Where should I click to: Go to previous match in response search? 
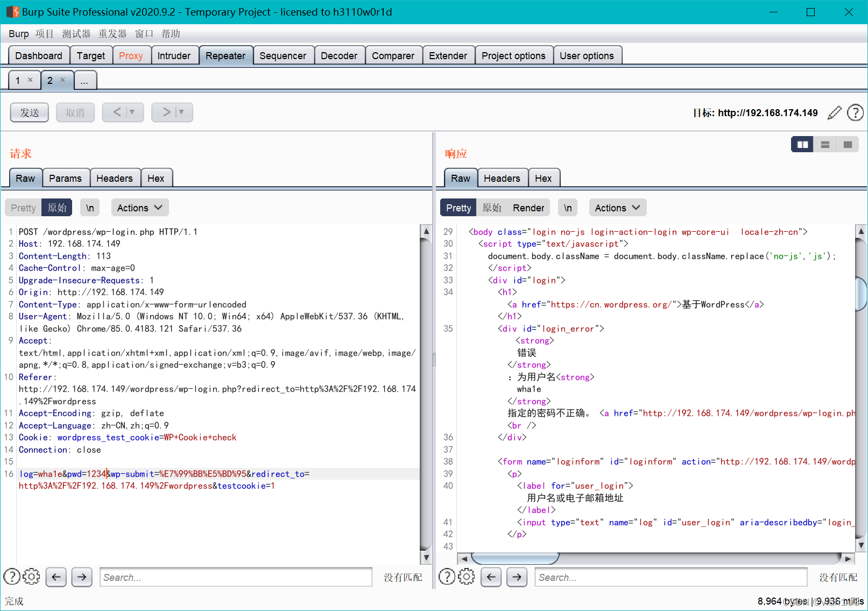pyautogui.click(x=491, y=577)
